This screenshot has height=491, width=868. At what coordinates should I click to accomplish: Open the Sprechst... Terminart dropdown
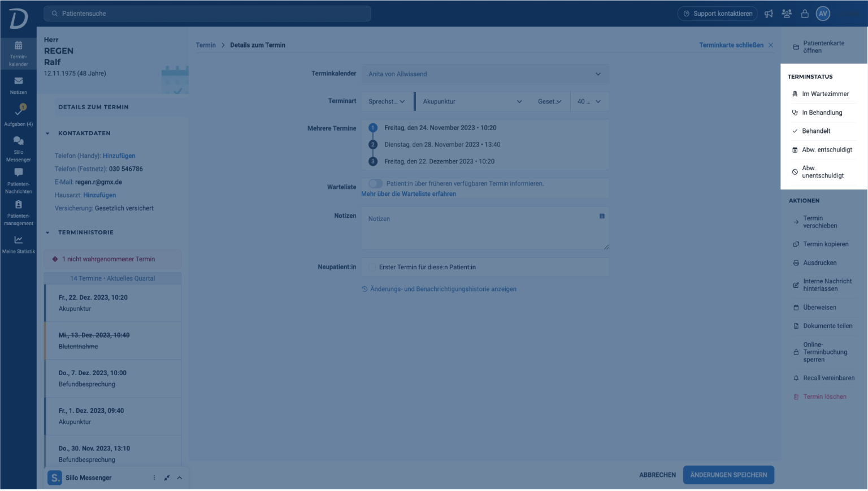click(x=387, y=102)
